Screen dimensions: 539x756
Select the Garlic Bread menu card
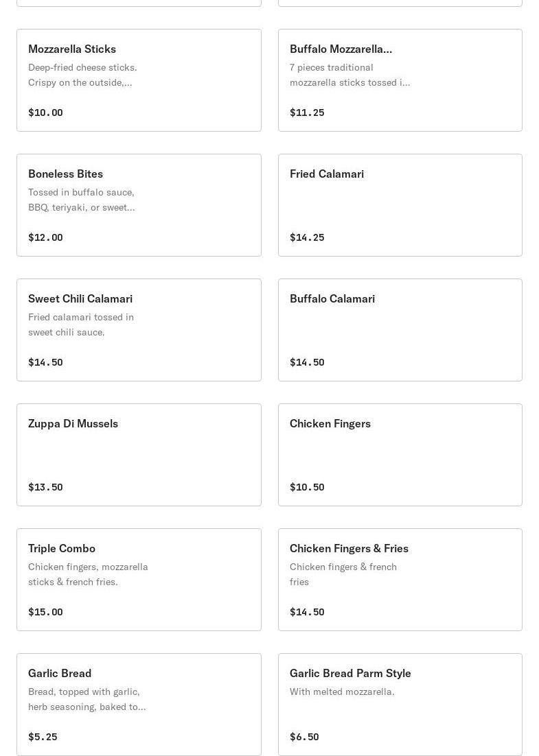pyautogui.click(x=139, y=705)
